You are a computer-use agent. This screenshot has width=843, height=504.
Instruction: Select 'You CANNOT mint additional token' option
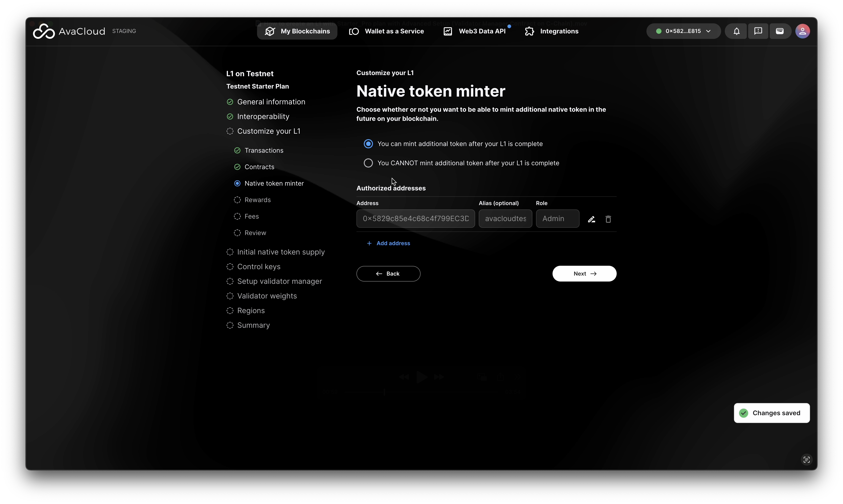pos(368,163)
